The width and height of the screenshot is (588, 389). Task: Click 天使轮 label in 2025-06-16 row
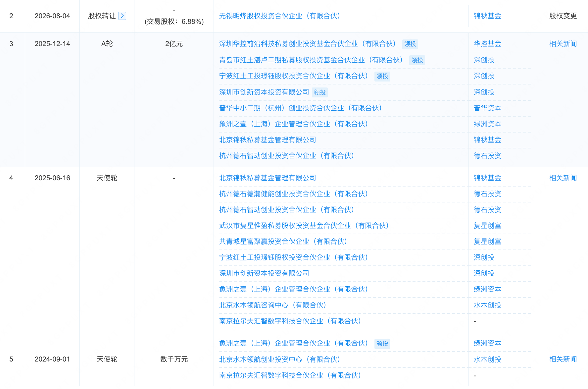click(x=107, y=178)
